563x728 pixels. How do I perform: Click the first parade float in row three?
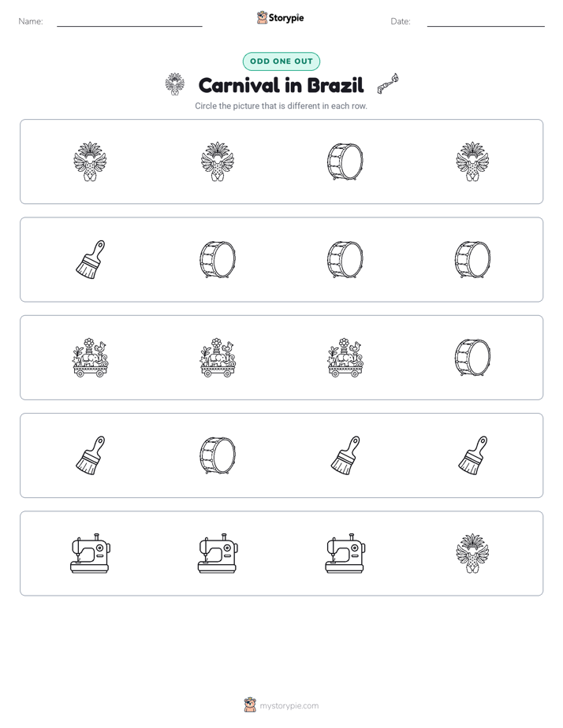(90, 358)
